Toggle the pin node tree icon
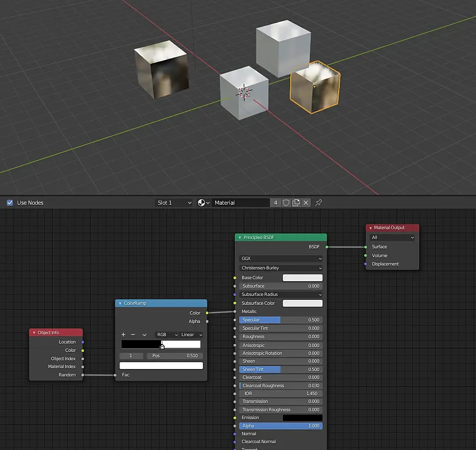The height and width of the screenshot is (450, 476). 319,203
